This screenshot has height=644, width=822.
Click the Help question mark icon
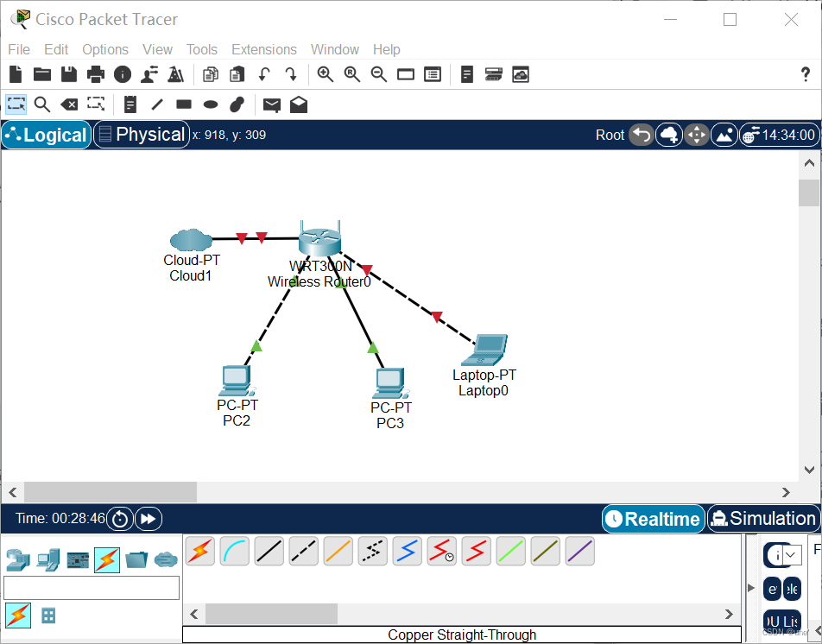click(806, 74)
